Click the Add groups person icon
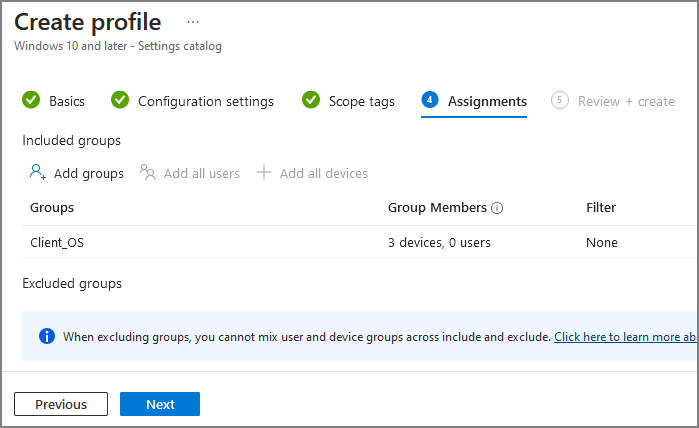Viewport: 699px width, 428px height. coord(38,173)
